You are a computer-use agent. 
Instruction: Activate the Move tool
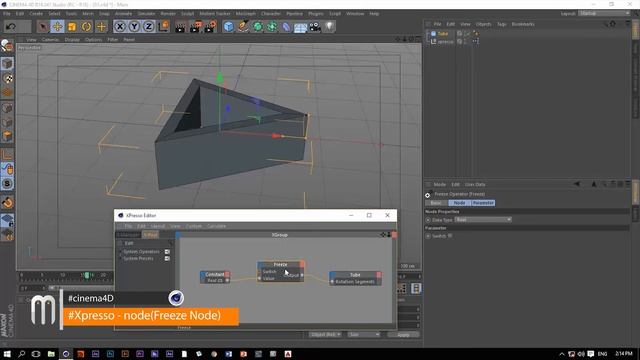tap(57, 27)
